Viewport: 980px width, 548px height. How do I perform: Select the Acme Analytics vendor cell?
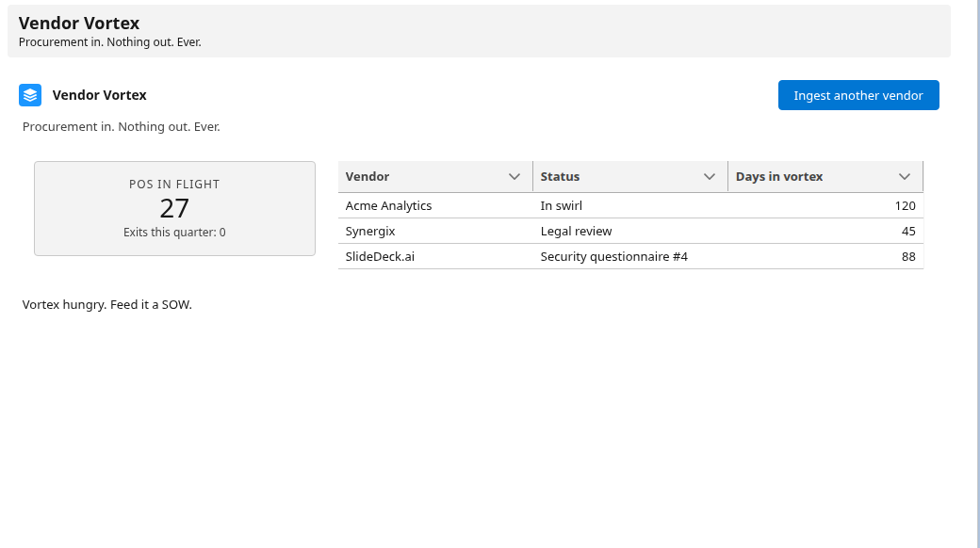(x=435, y=205)
